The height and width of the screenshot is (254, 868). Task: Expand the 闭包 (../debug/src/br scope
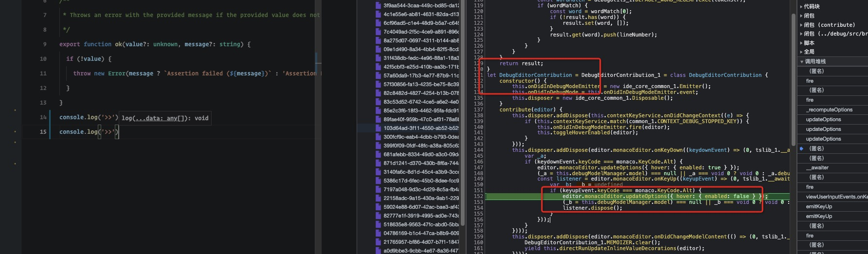[x=801, y=34]
